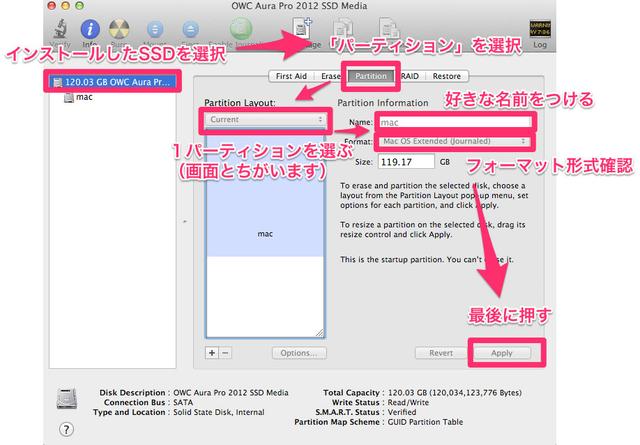Viewport: 640px width, 445px height.
Task: Switch to the Restore tab
Action: point(446,75)
